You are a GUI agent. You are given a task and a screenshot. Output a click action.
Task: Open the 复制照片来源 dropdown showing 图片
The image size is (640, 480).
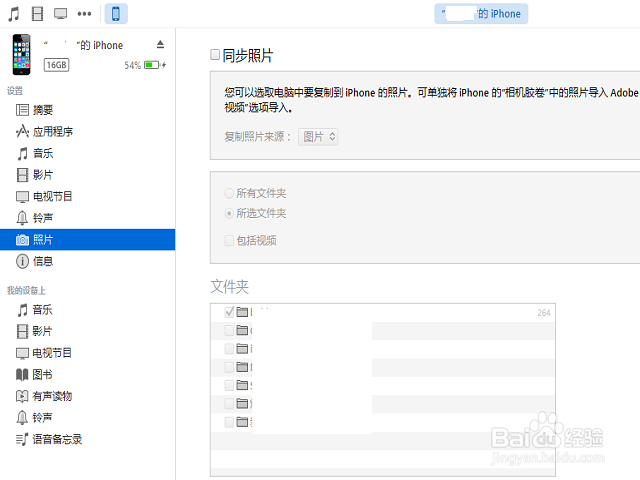coord(318,137)
